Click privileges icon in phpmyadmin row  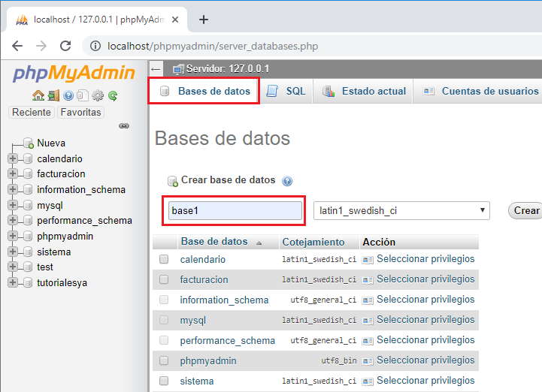[368, 361]
